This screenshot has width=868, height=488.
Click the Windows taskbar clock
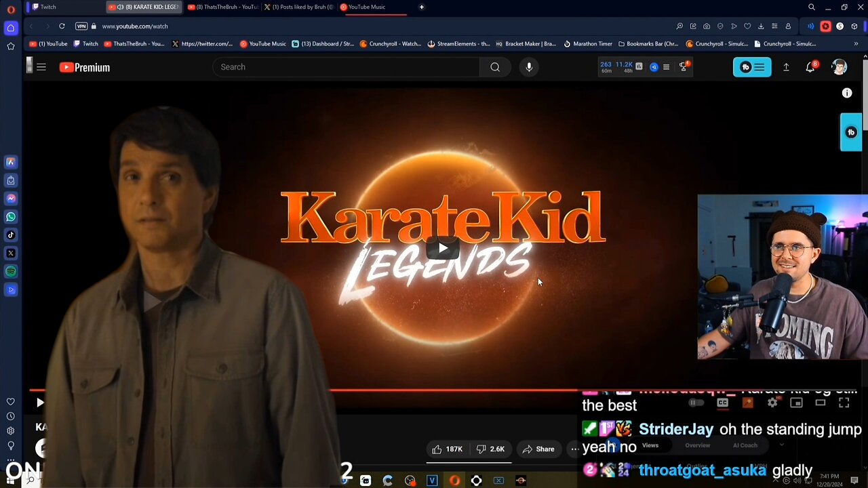point(829,480)
